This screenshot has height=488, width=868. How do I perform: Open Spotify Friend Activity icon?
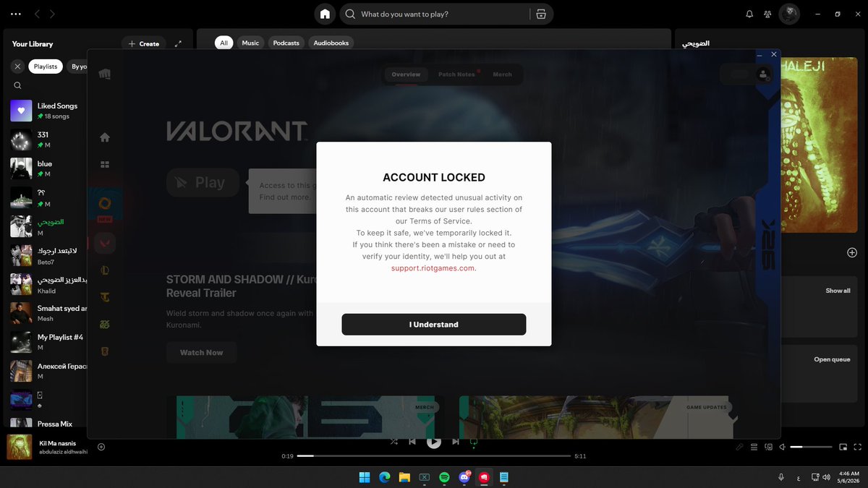pos(767,14)
